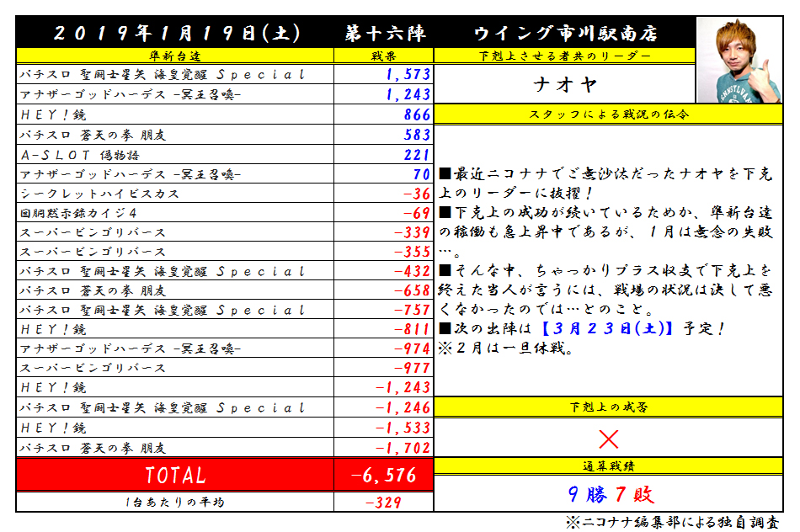Select the yellow 通算戦績 header

(608, 466)
